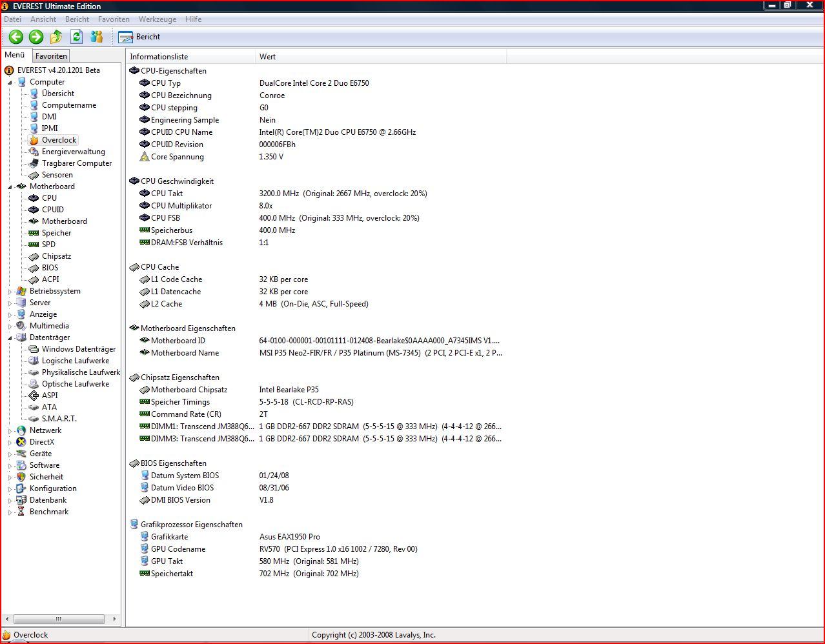Viewport: 825px width, 644px height.
Task: Select the IPMI tree item
Action: click(x=50, y=128)
